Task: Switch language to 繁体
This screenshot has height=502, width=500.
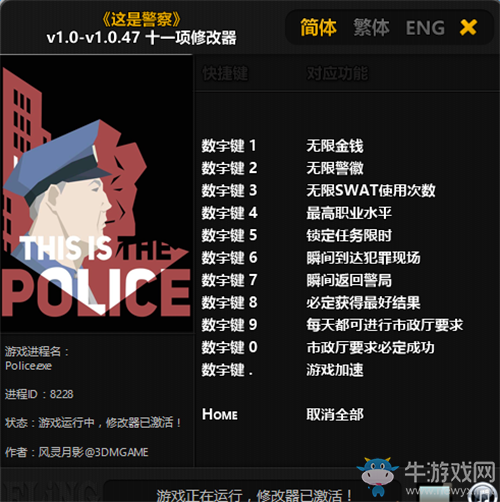Action: 371,27
